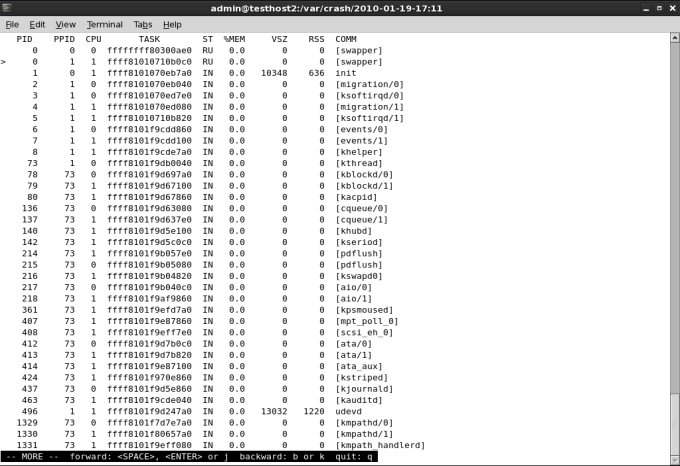Screen dimensions: 680x466
Task: Click the RSS column header
Action: 316,39
